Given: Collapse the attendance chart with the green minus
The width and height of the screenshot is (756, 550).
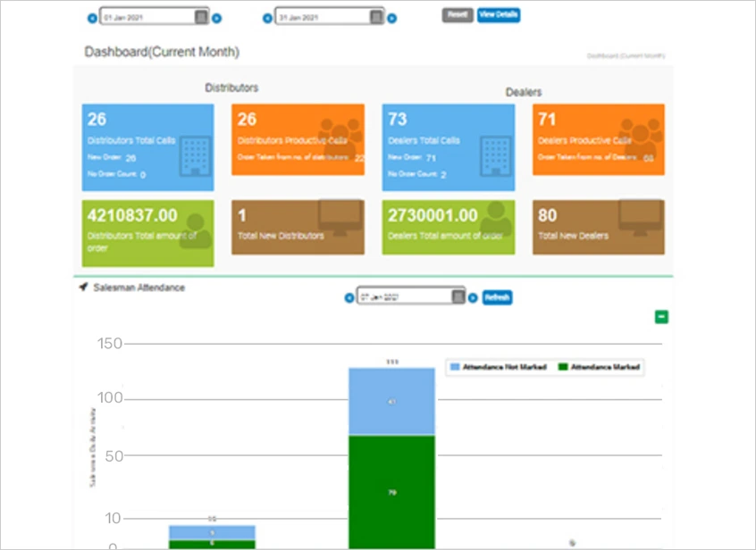Looking at the screenshot, I should point(661,316).
